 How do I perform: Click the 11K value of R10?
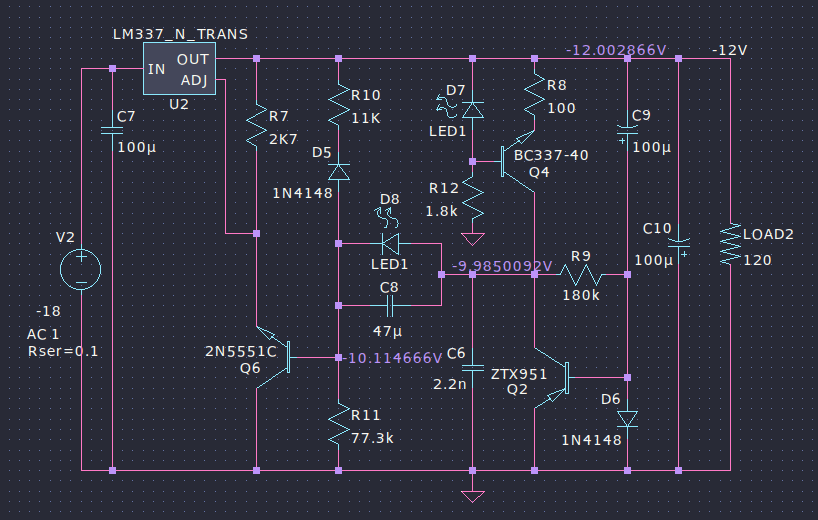click(x=366, y=118)
